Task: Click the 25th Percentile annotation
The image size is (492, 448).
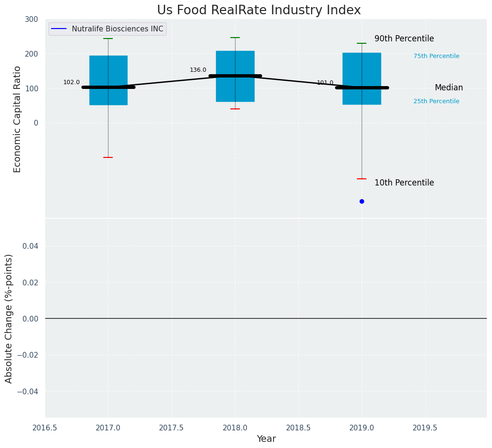Action: pos(436,101)
